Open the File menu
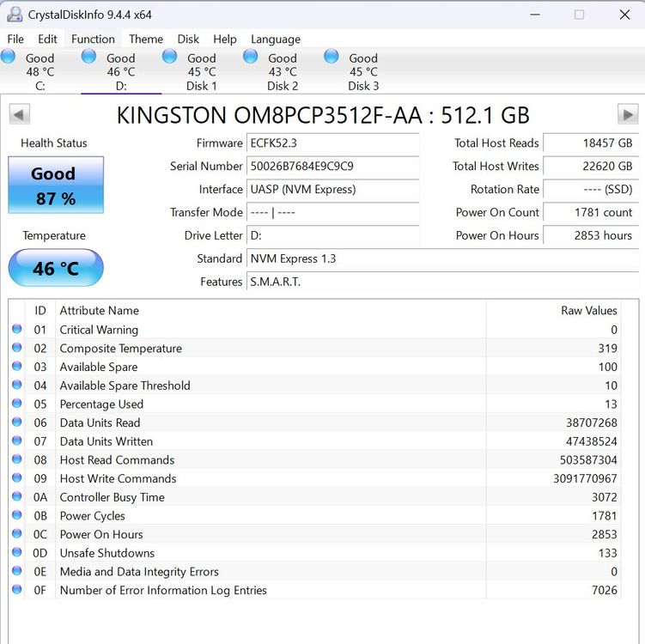The height and width of the screenshot is (644, 645). pyautogui.click(x=15, y=39)
